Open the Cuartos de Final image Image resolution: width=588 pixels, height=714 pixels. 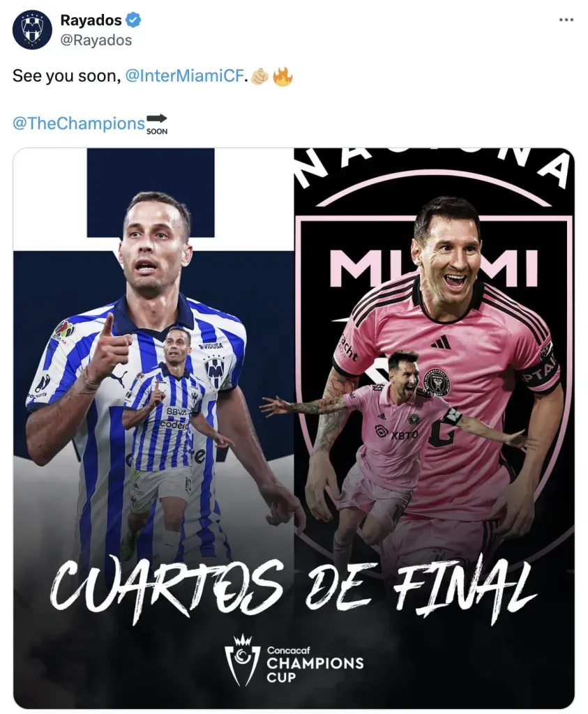click(294, 428)
